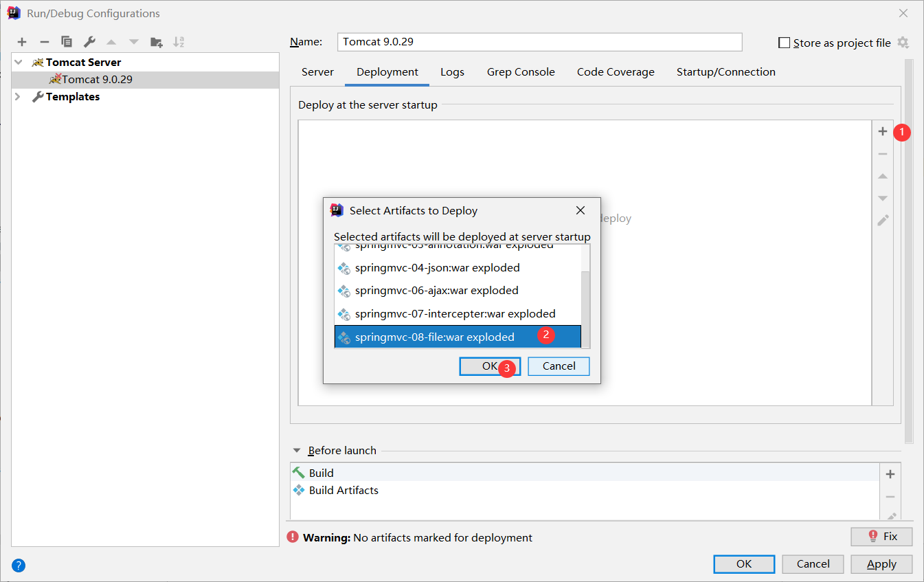
Task: Expand Templates tree node
Action: [x=19, y=97]
